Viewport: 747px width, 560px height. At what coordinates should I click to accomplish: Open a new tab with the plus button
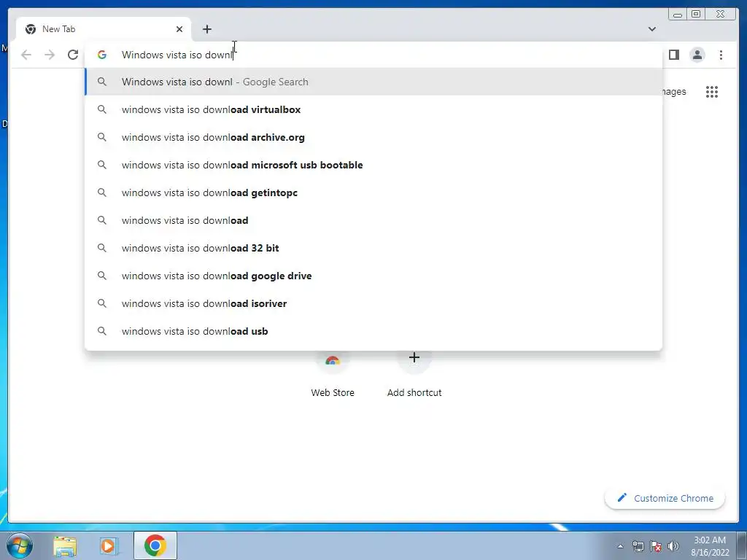coord(206,29)
